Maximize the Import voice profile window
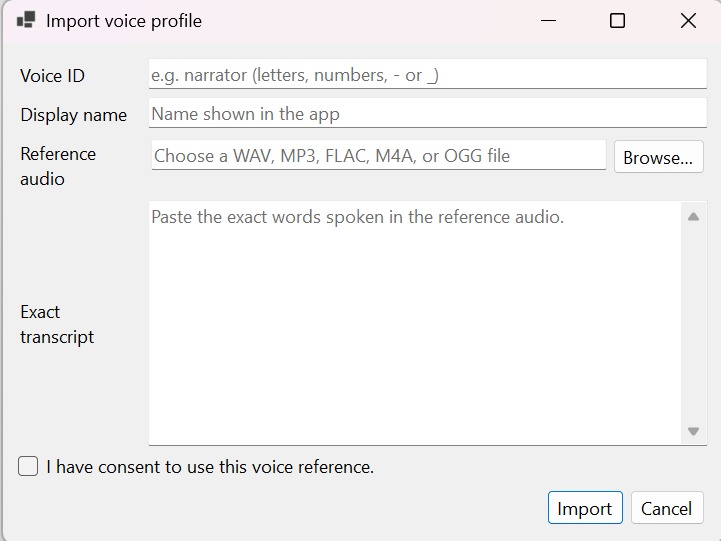 (617, 21)
